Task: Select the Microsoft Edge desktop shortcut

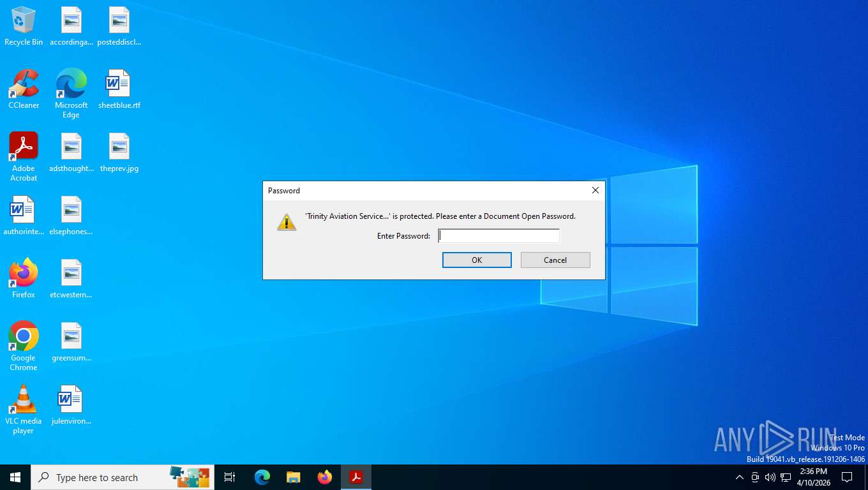Action: [x=71, y=94]
